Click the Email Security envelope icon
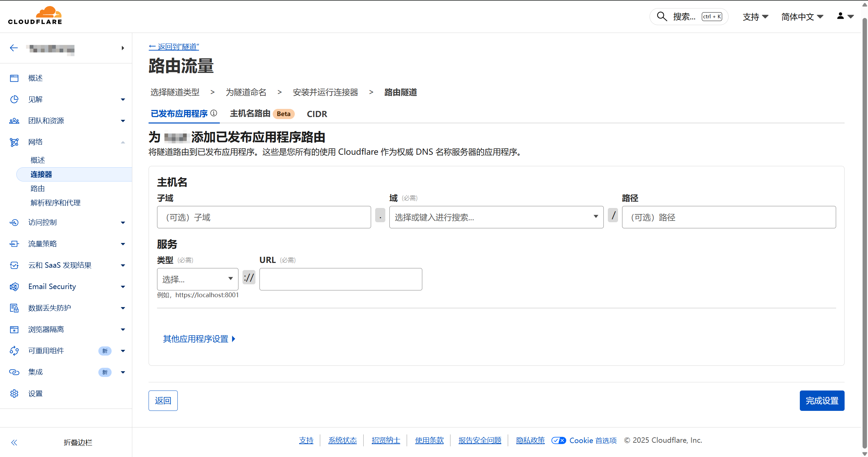Screen dimensions: 868x457 (x=14, y=287)
